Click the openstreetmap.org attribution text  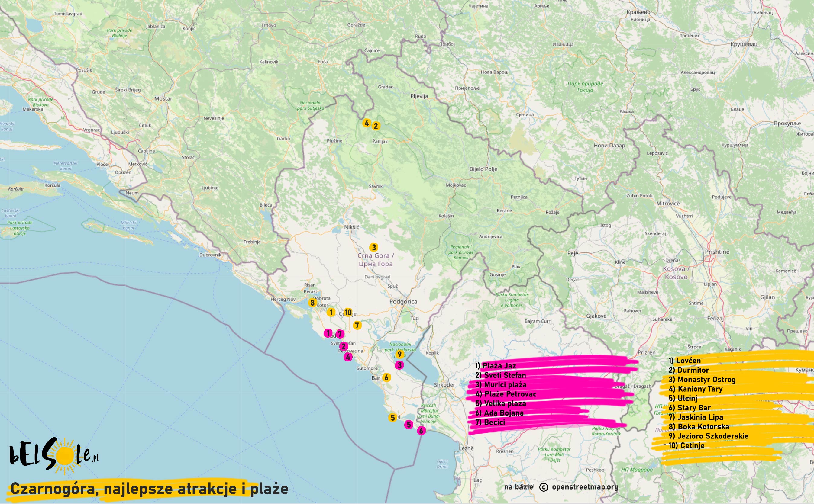(585, 487)
